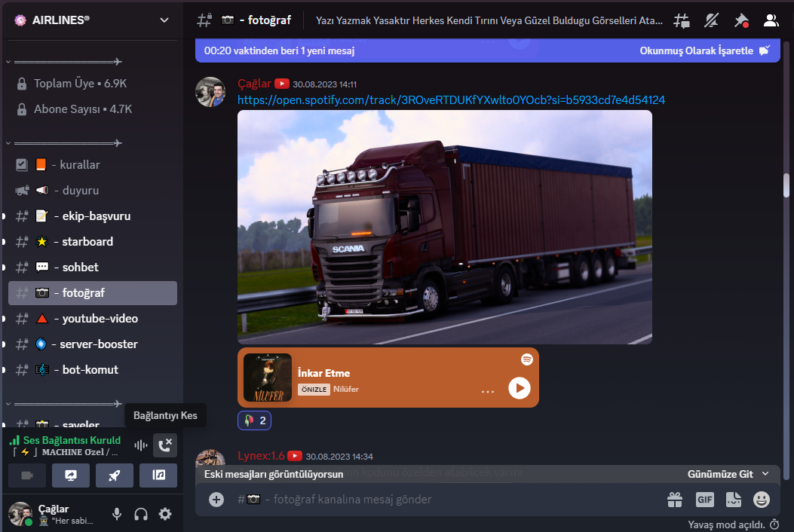Click Günümüze Git to jump to present
Viewport: 794px width, 532px height.
coord(728,474)
